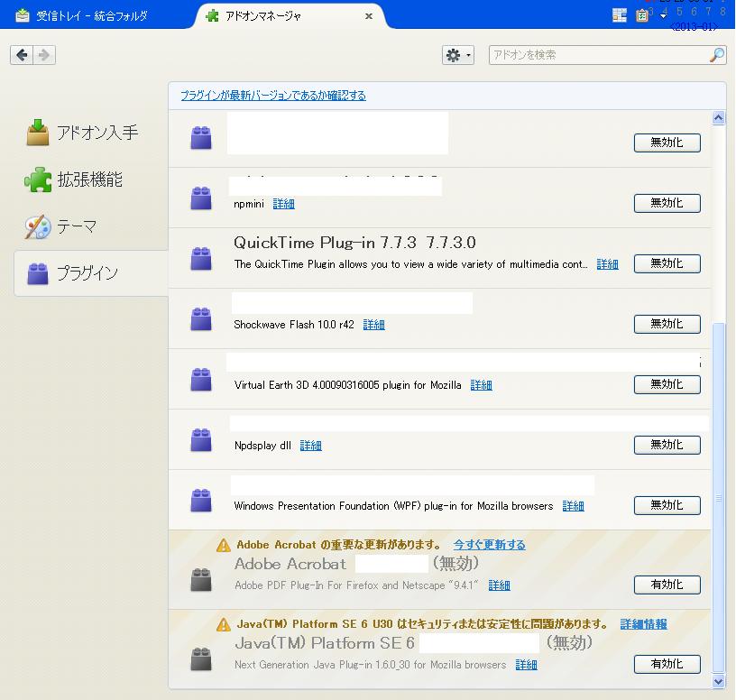Switch to the 受信トレイ - 統合フォルダ tab

[x=91, y=16]
